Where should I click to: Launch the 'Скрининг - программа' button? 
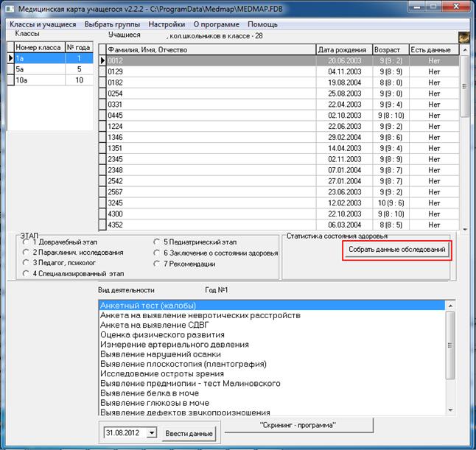[298, 425]
